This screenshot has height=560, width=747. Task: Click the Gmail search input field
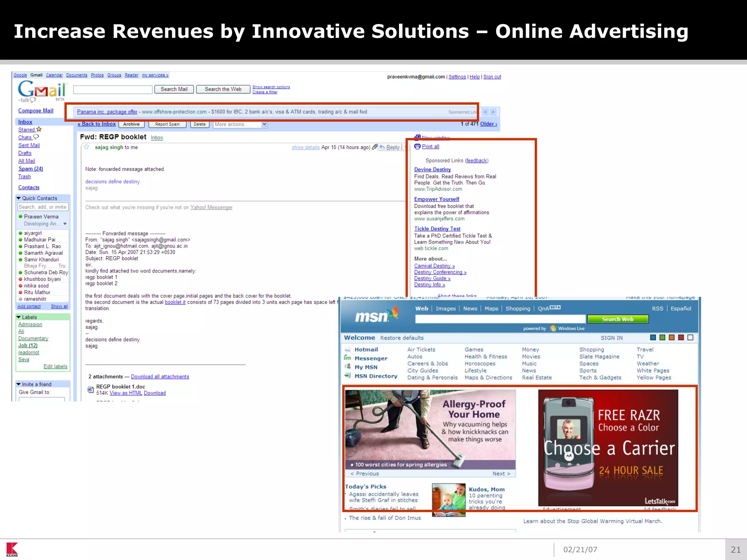tap(113, 90)
